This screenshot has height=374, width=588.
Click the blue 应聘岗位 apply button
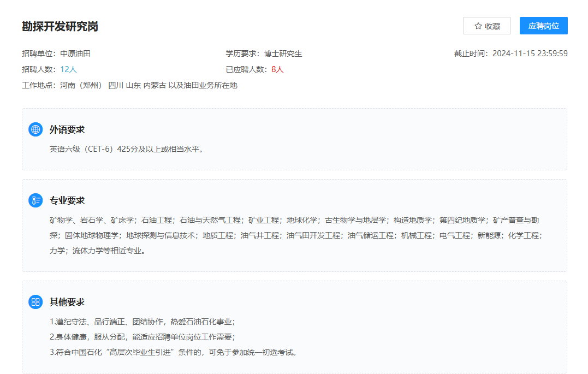(x=543, y=25)
